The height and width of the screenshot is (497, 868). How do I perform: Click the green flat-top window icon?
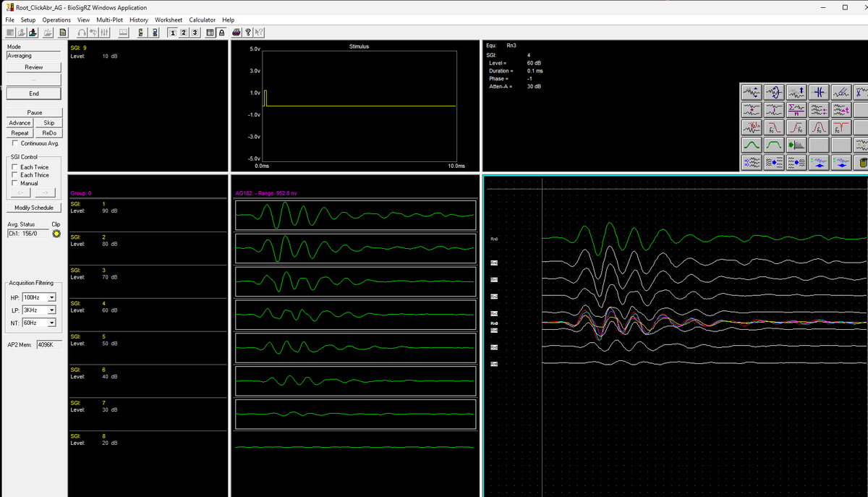point(774,145)
